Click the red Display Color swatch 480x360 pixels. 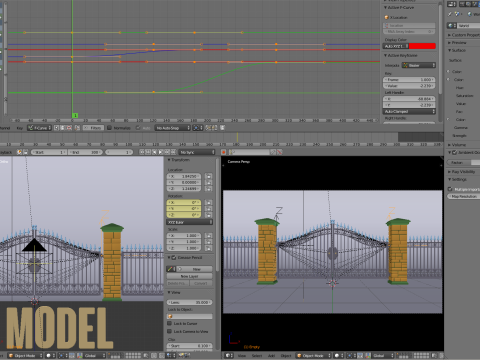(x=422, y=46)
